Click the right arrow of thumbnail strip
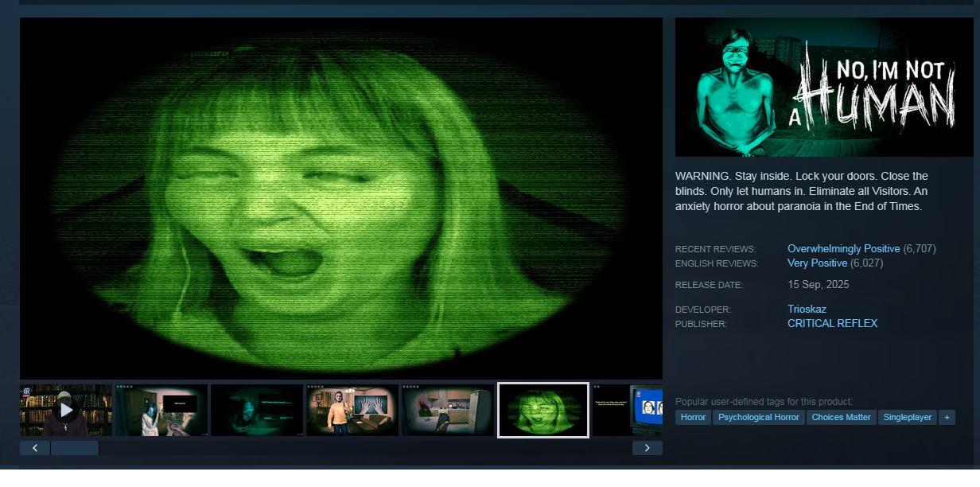 click(x=647, y=448)
